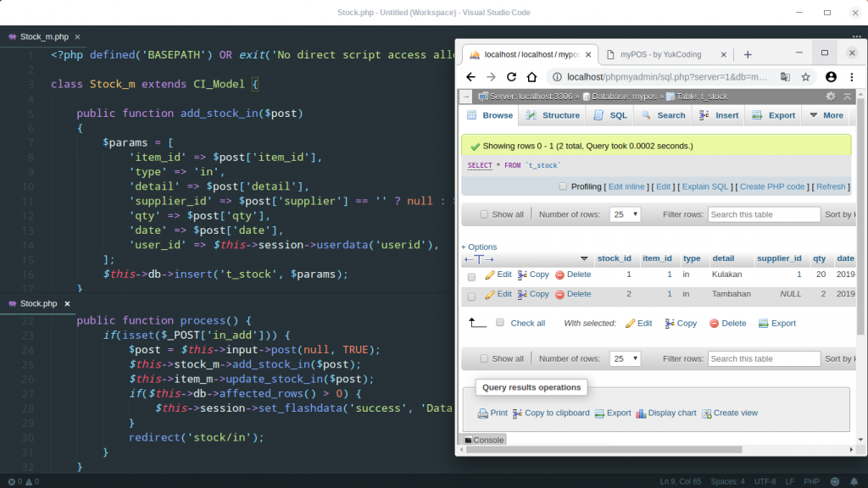
Task: Click the Print icon in query results operations
Action: (482, 413)
